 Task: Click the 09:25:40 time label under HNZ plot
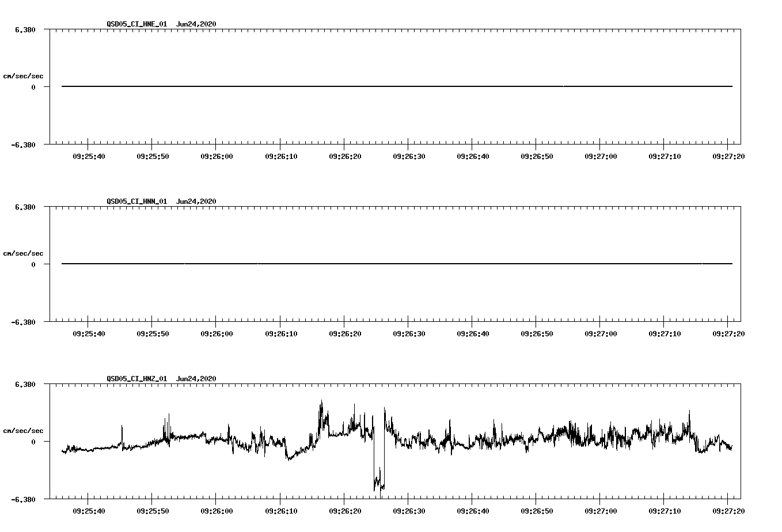pyautogui.click(x=88, y=511)
